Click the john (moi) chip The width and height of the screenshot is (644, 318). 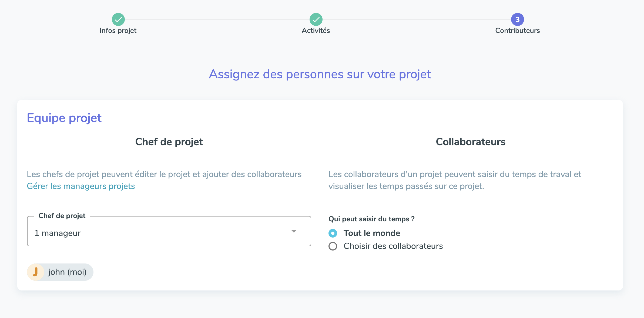(60, 272)
